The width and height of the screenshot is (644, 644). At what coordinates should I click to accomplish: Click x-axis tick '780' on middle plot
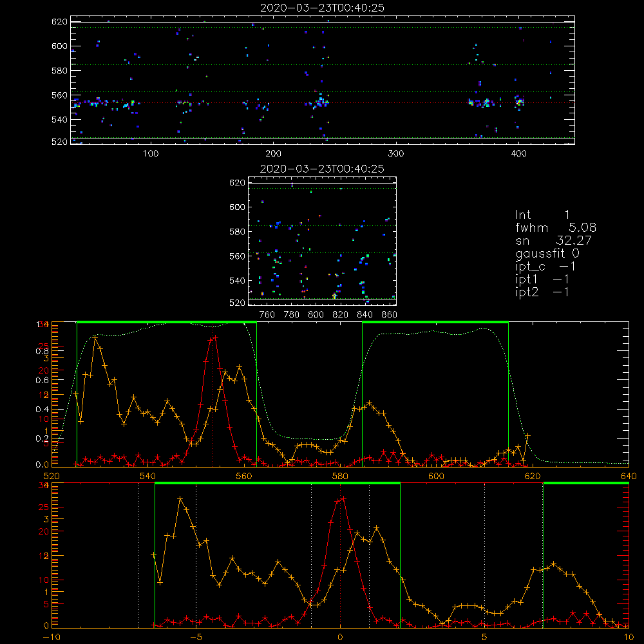292,315
